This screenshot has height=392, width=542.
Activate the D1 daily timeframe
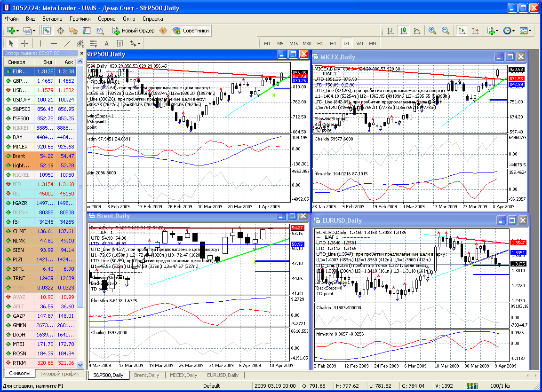[346, 44]
